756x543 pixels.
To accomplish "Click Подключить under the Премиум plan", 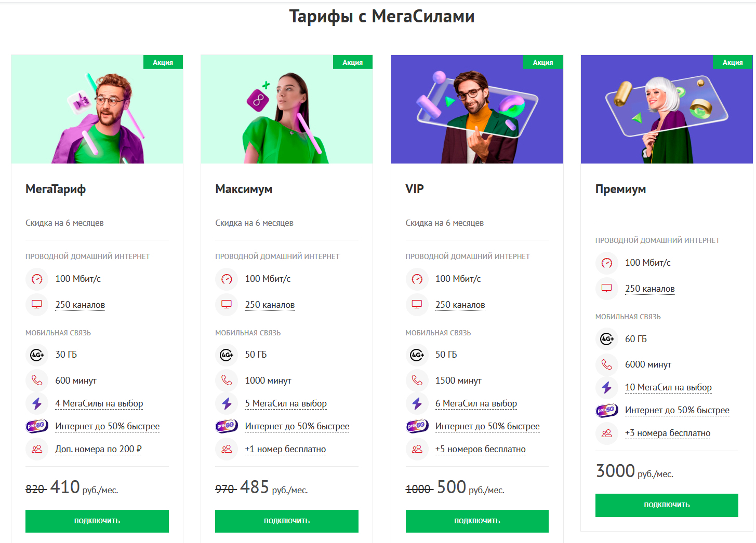I will [x=667, y=505].
